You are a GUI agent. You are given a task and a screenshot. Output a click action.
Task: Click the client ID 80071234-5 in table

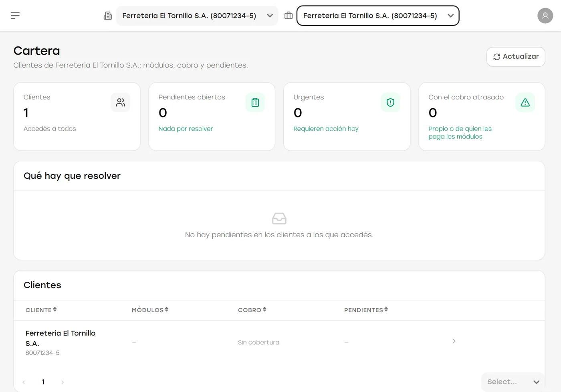point(42,353)
